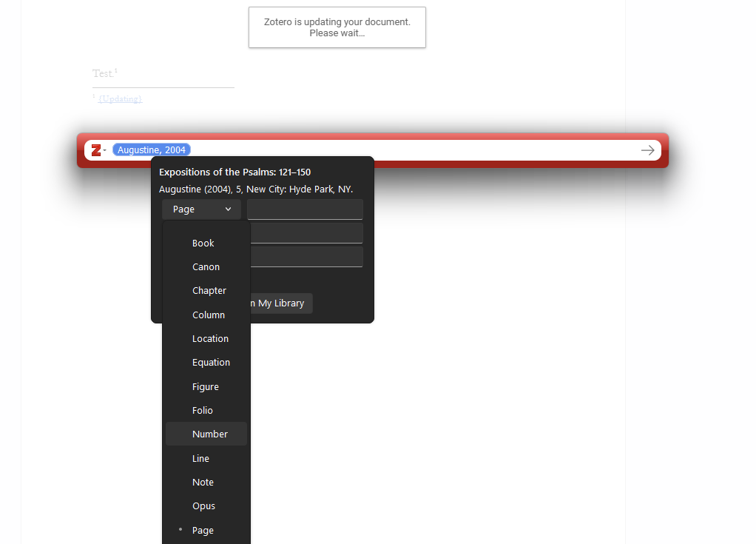The height and width of the screenshot is (544, 756).
Task: Click the Expositions of the Psalms title
Action: 234,172
